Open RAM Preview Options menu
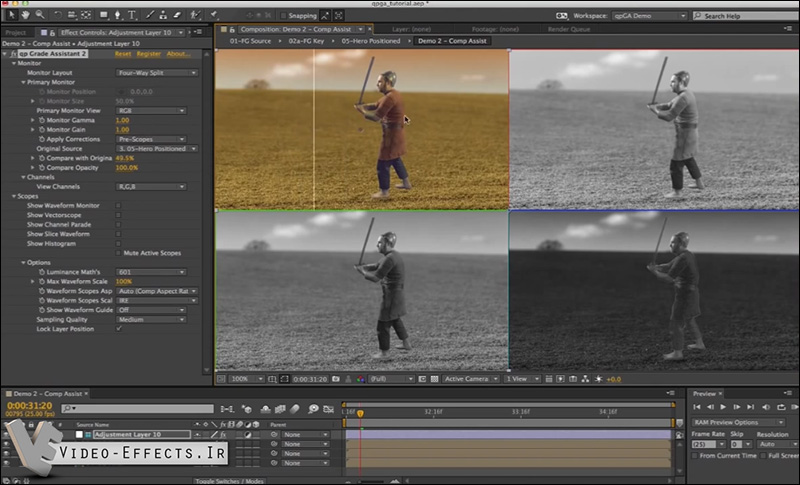The width and height of the screenshot is (800, 485). 738,422
